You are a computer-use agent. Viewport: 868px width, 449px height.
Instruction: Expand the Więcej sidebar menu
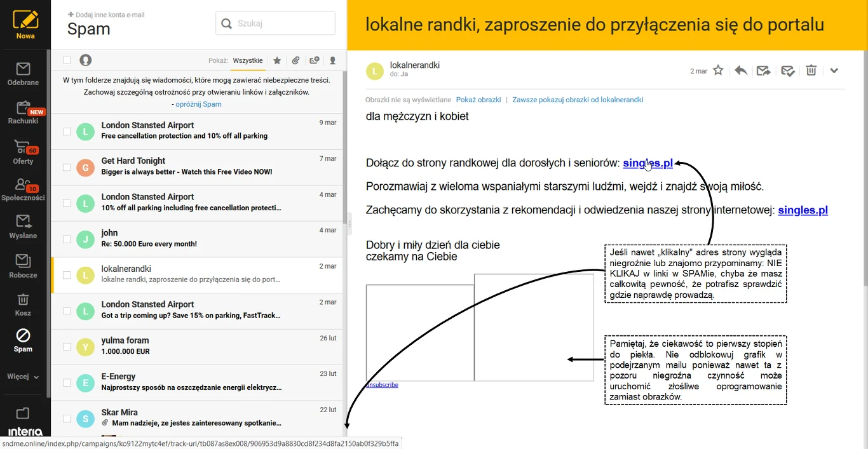point(23,377)
